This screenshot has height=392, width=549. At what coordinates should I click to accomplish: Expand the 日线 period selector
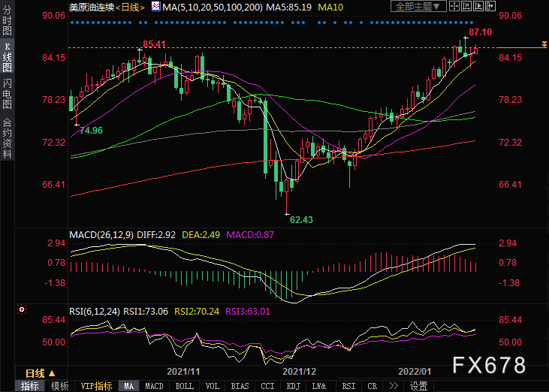click(41, 373)
